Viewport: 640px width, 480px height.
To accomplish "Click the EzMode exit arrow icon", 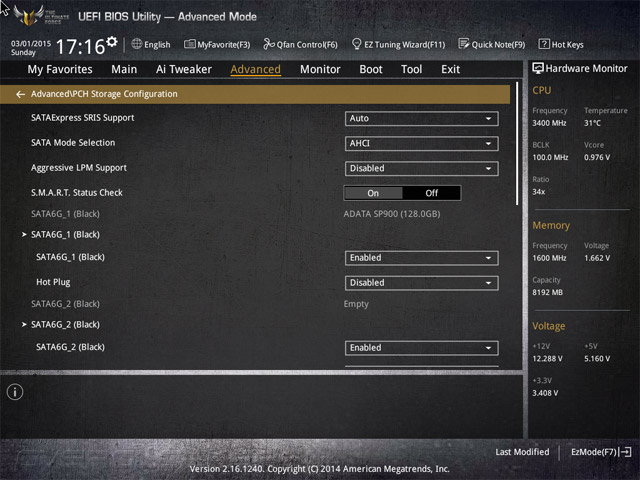I will tap(625, 452).
